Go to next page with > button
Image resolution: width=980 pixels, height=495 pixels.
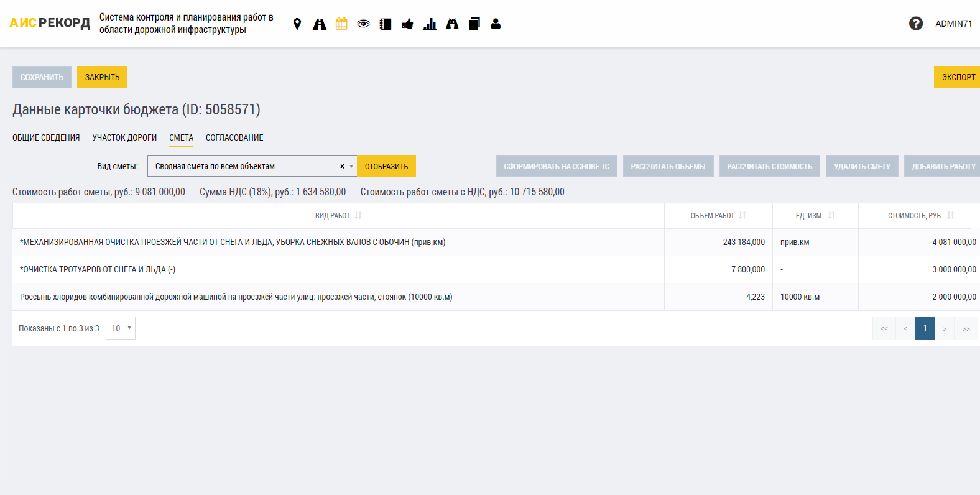[945, 328]
